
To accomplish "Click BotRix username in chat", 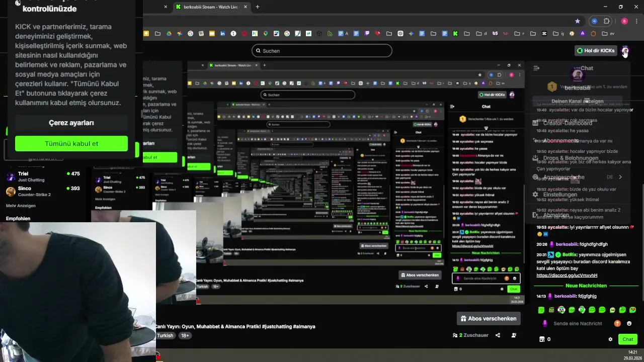I will pos(570,255).
